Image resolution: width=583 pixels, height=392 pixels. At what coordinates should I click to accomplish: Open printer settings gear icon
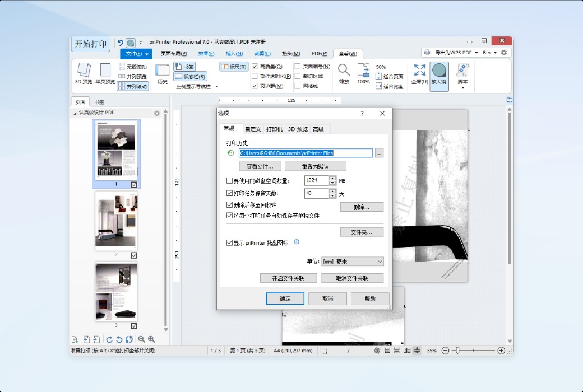(504, 53)
